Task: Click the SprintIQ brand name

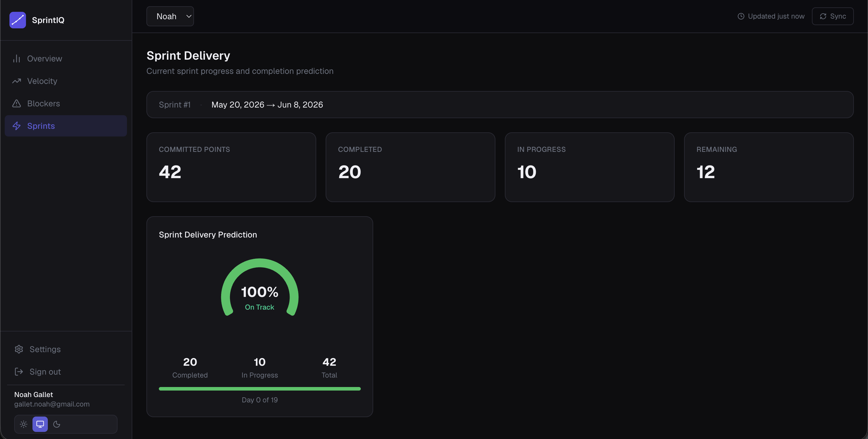Action: [48, 20]
